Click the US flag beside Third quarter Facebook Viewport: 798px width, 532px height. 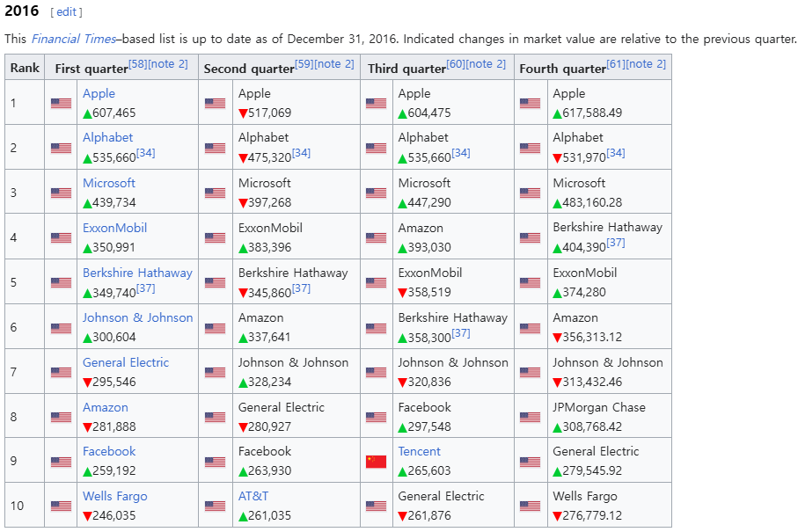point(376,417)
